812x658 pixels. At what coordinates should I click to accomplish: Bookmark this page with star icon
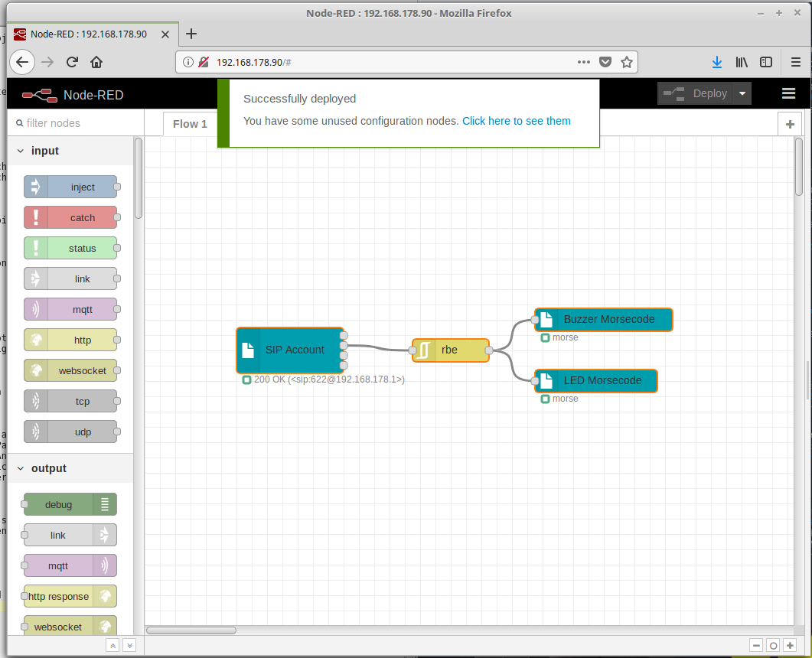pos(626,62)
